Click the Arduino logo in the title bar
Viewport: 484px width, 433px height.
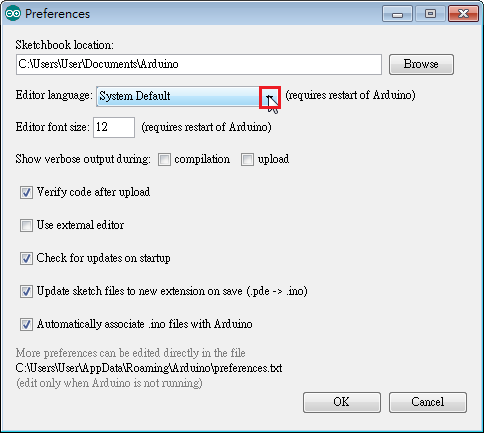[x=13, y=14]
